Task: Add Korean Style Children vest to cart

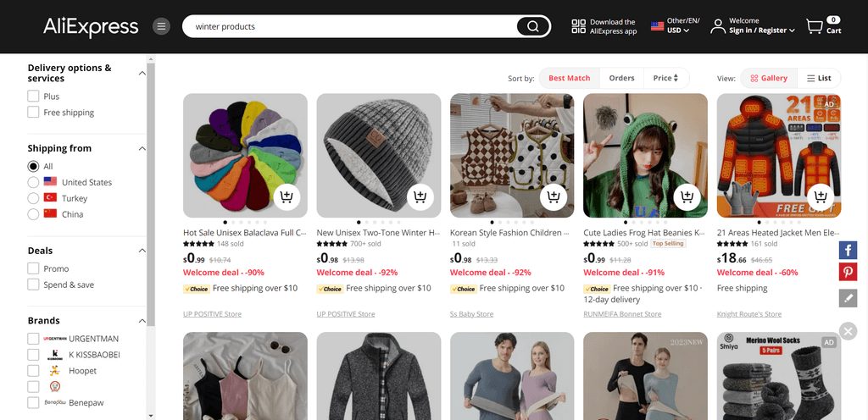Action: (553, 196)
